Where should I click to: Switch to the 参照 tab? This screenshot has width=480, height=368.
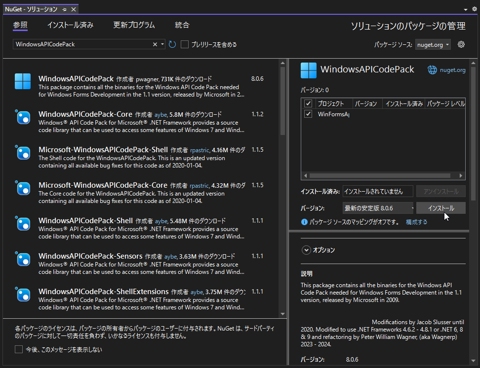point(20,25)
